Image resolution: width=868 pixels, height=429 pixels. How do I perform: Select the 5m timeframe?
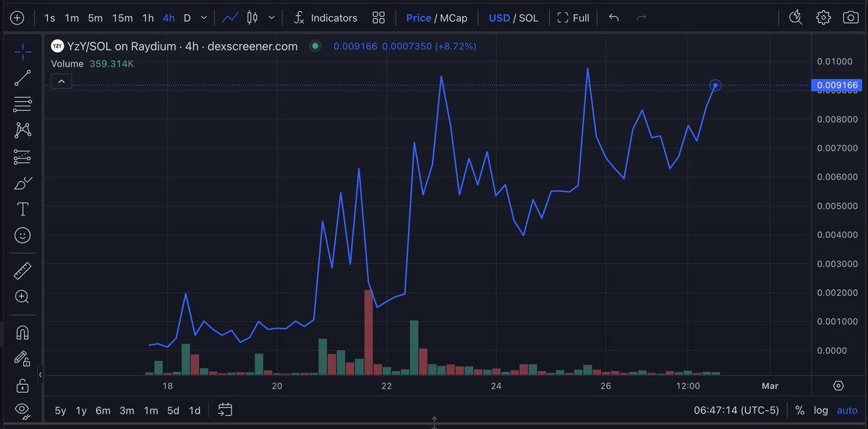tap(95, 17)
